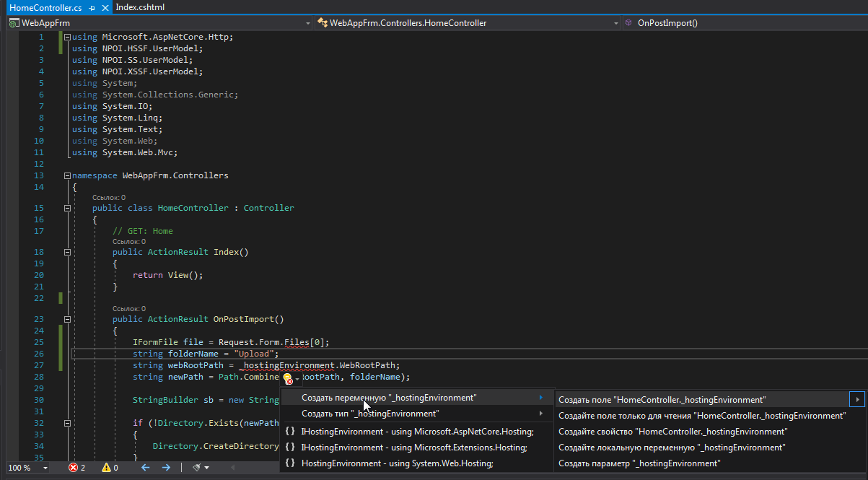Add using Microsoft.AspNetCore.Hosting for IHostingEnvironment
This screenshot has height=480, width=868.
416,431
